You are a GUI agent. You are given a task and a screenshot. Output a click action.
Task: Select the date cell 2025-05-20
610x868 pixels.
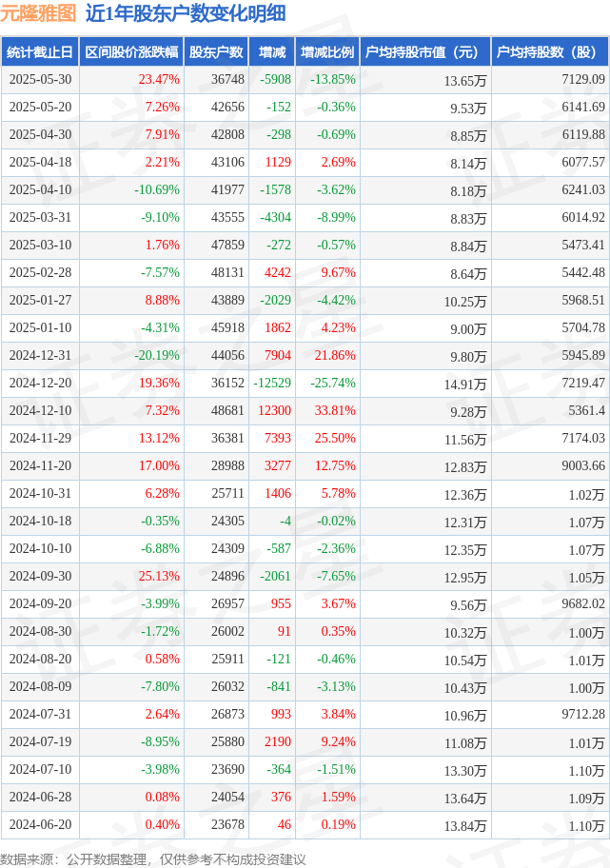40,108
